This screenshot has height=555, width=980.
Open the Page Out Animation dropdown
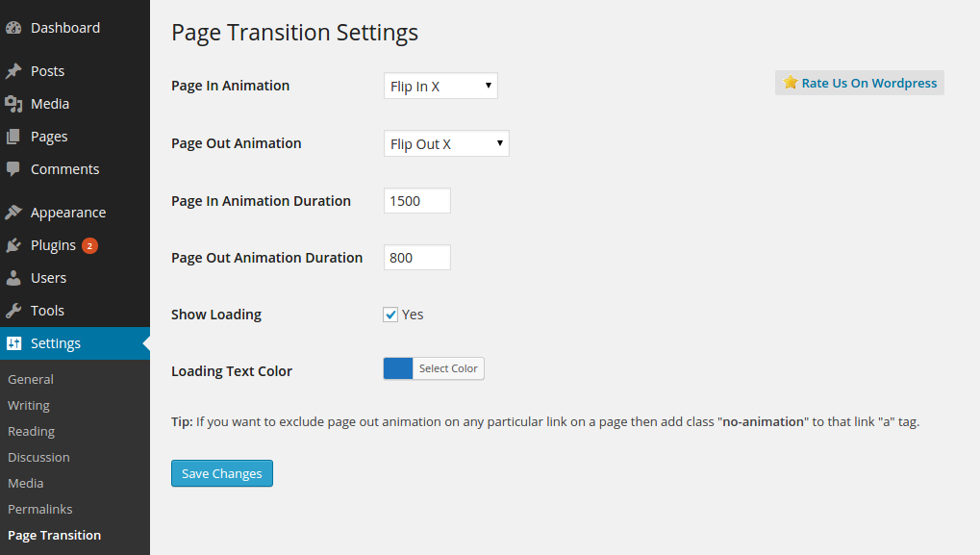[x=446, y=143]
